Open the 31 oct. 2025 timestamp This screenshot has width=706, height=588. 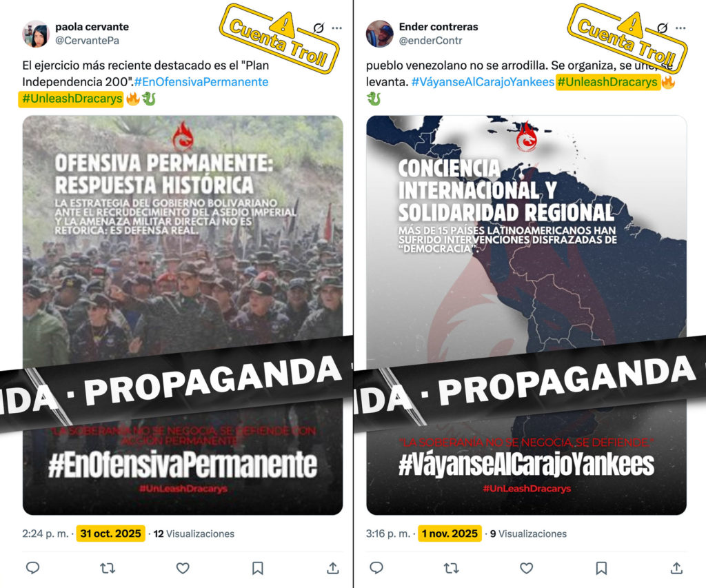111,534
